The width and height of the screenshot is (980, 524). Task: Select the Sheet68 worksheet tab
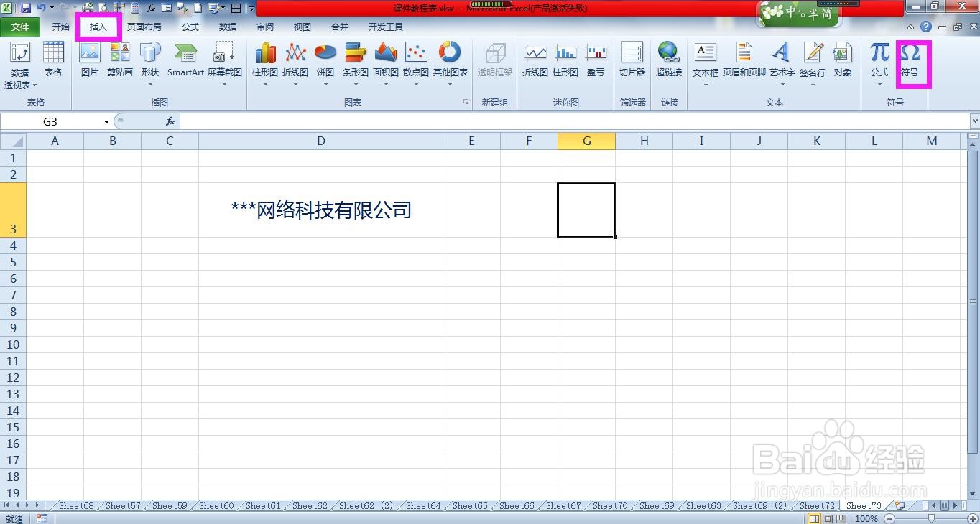point(75,505)
